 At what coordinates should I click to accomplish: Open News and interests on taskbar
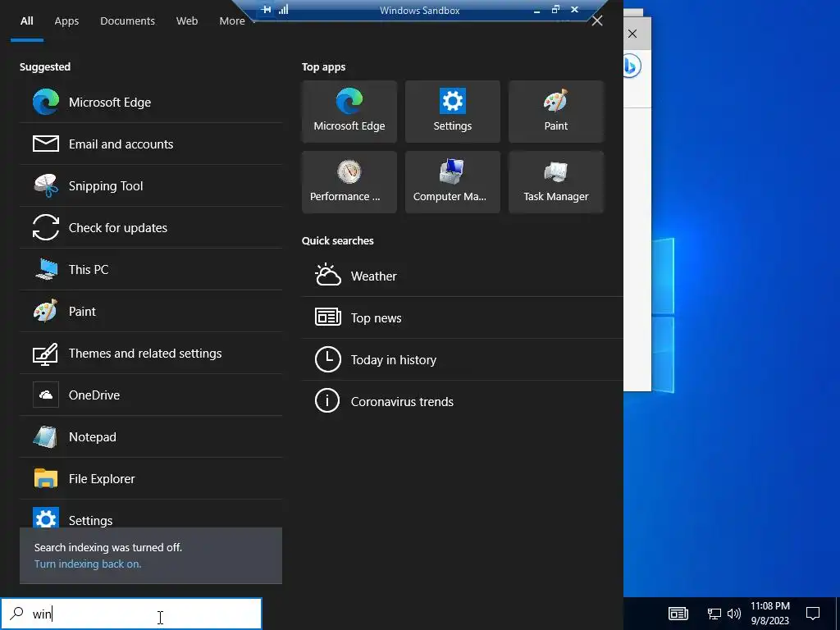click(678, 614)
